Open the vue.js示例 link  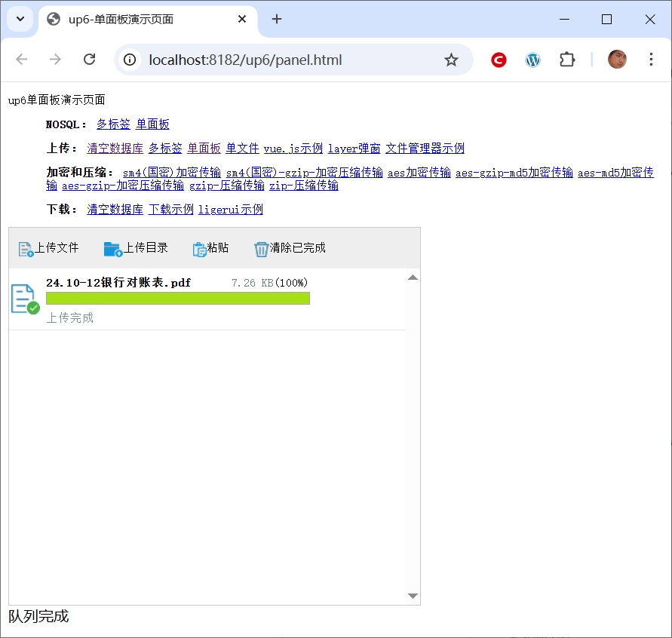click(x=293, y=149)
